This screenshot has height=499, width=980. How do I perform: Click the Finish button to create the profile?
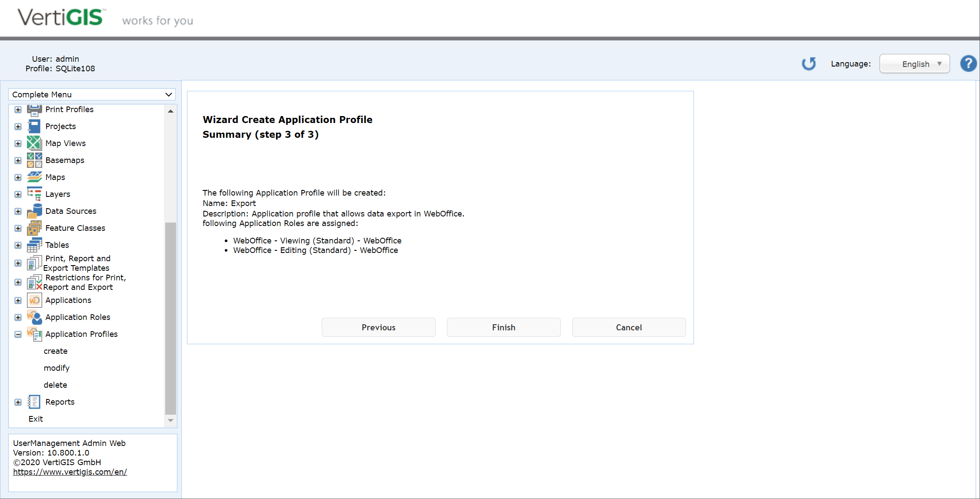[x=503, y=327]
